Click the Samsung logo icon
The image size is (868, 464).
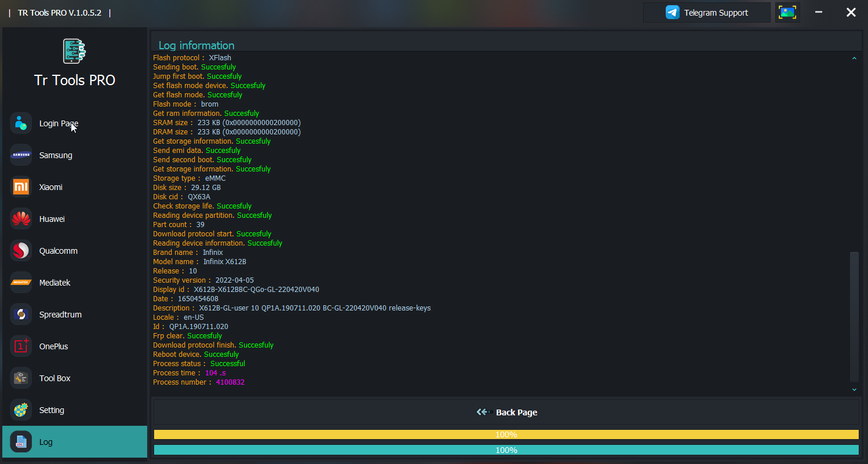(x=21, y=155)
